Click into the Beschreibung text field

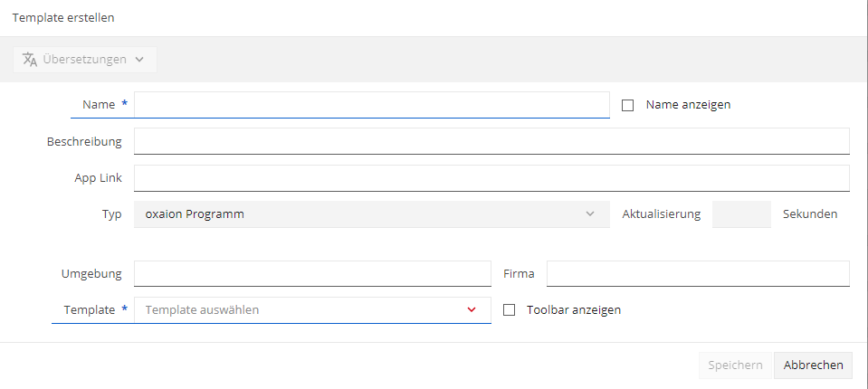point(491,141)
